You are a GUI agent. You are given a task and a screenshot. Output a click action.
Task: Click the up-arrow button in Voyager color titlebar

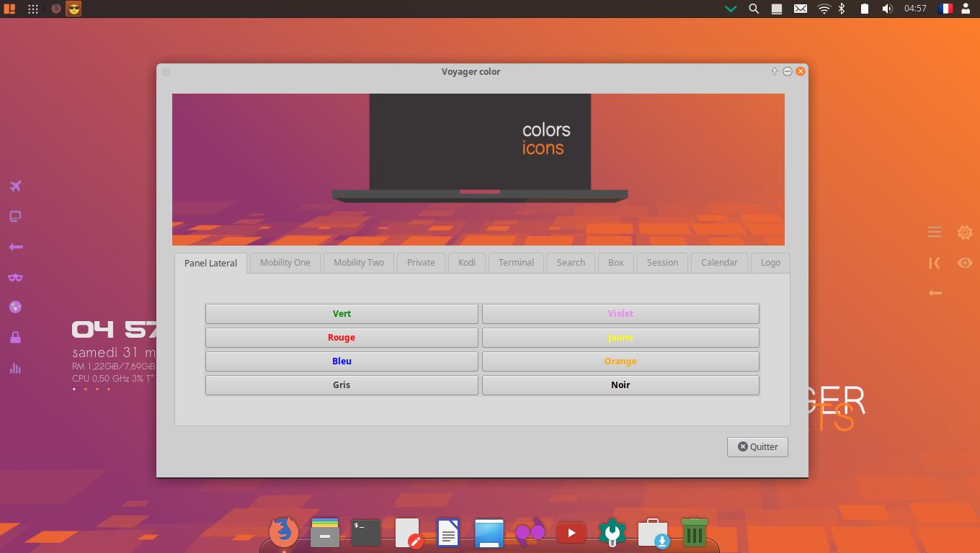click(x=775, y=71)
